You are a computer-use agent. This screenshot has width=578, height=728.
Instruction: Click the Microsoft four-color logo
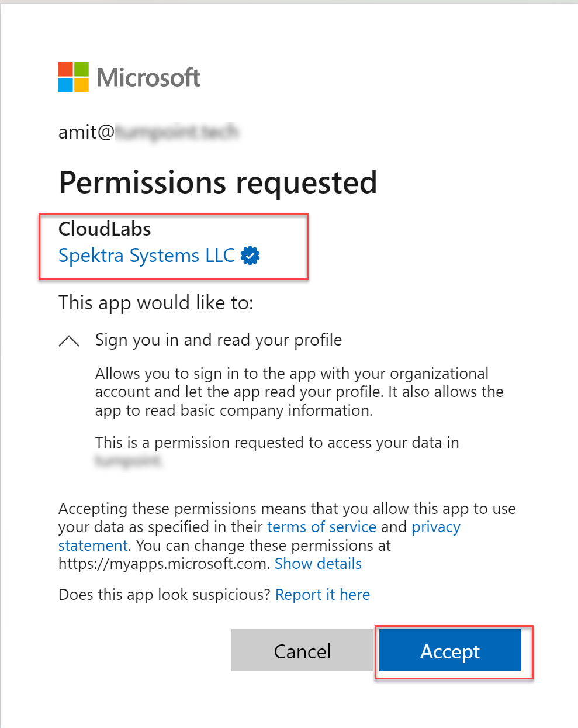pyautogui.click(x=74, y=77)
